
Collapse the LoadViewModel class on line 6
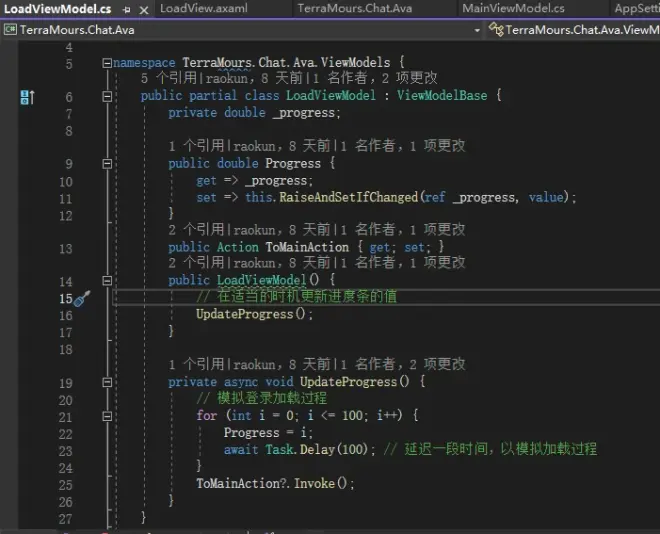[107, 97]
